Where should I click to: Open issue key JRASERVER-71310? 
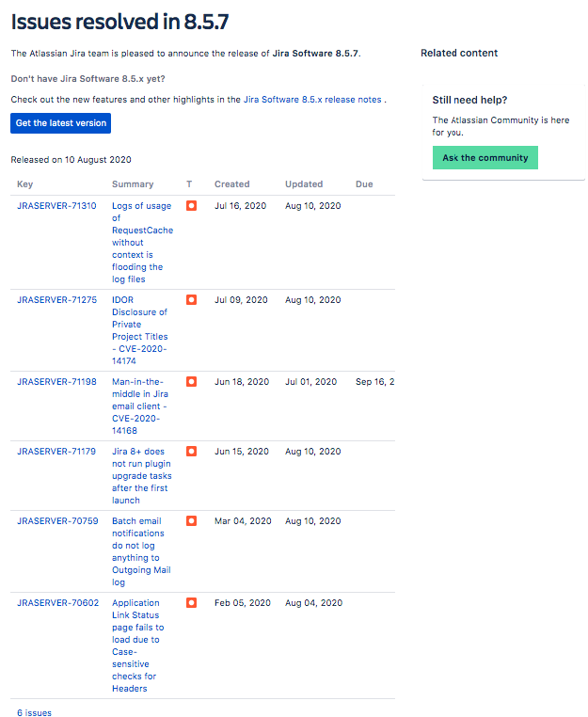[x=56, y=206]
